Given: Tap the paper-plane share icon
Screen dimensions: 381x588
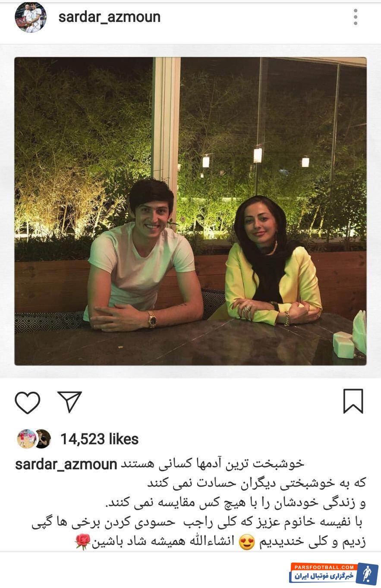Looking at the screenshot, I should tap(70, 402).
